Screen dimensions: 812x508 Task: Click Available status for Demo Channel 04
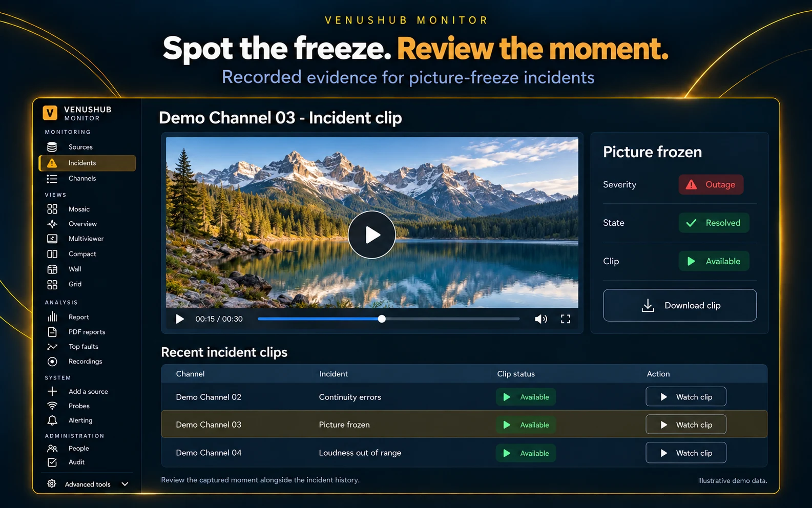526,453
